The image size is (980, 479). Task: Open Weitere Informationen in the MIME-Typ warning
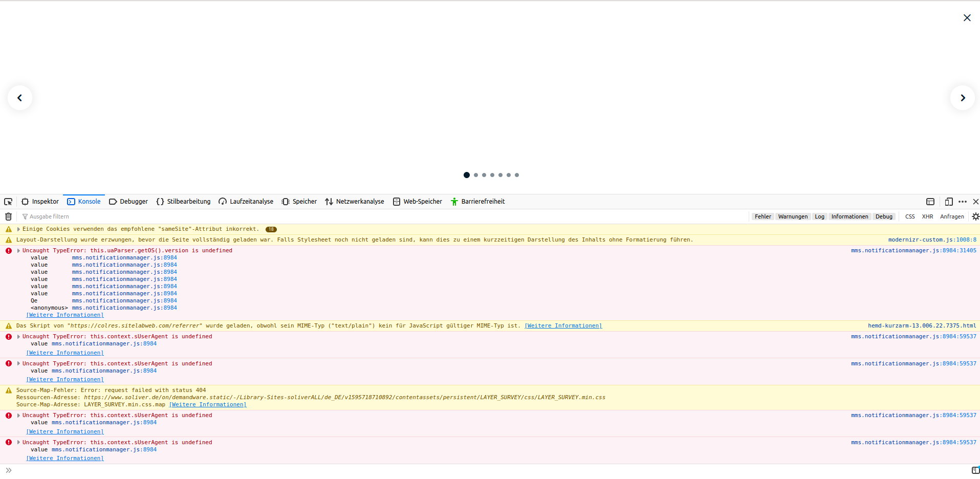point(563,326)
